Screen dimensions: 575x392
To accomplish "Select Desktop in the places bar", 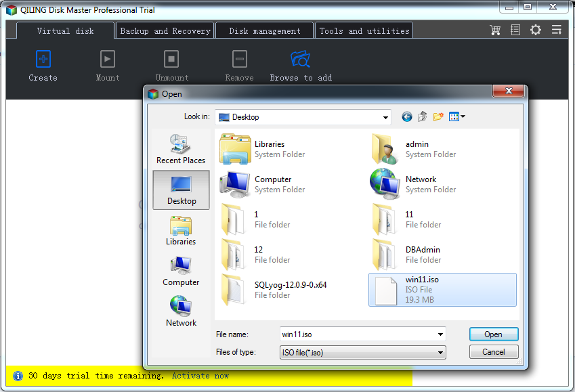I will [181, 190].
